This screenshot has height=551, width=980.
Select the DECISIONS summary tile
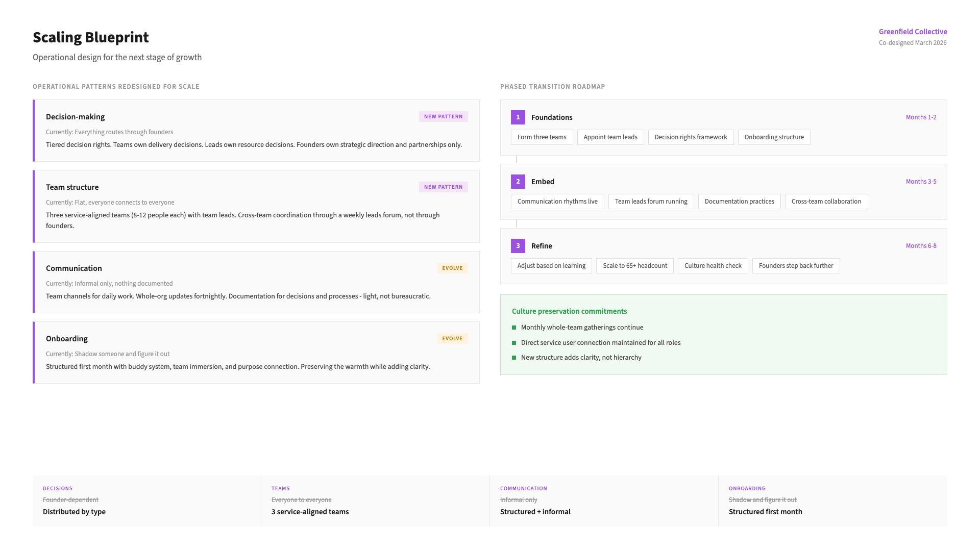pyautogui.click(x=146, y=501)
